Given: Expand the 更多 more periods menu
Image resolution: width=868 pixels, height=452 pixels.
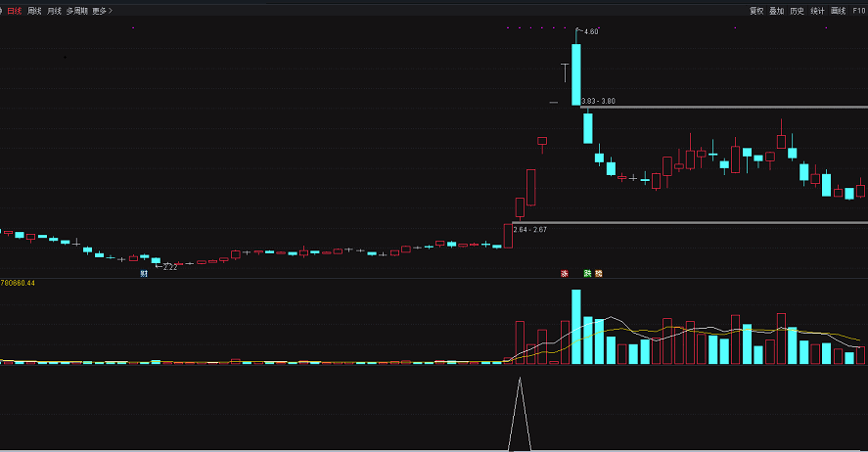Looking at the screenshot, I should pos(102,11).
